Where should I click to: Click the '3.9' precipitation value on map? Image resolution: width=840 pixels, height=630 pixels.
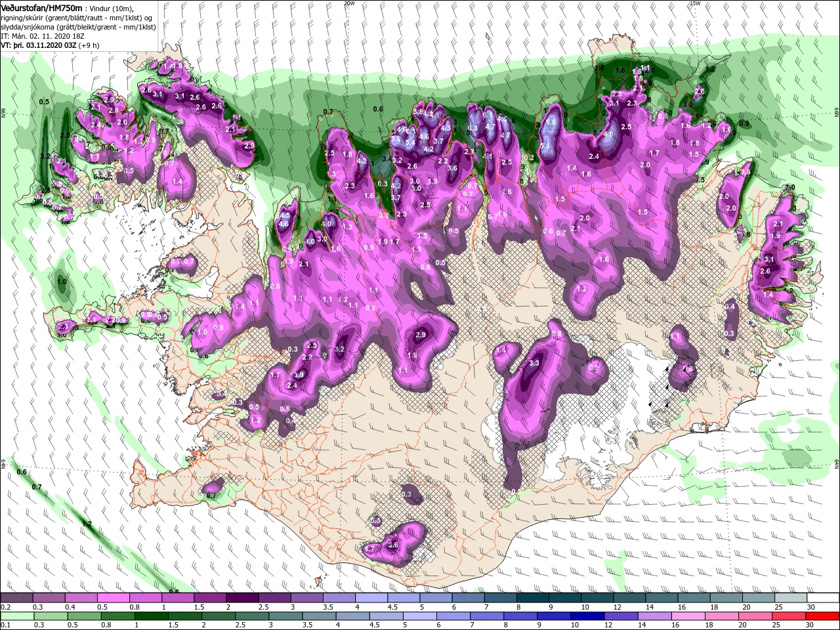pyautogui.click(x=299, y=375)
